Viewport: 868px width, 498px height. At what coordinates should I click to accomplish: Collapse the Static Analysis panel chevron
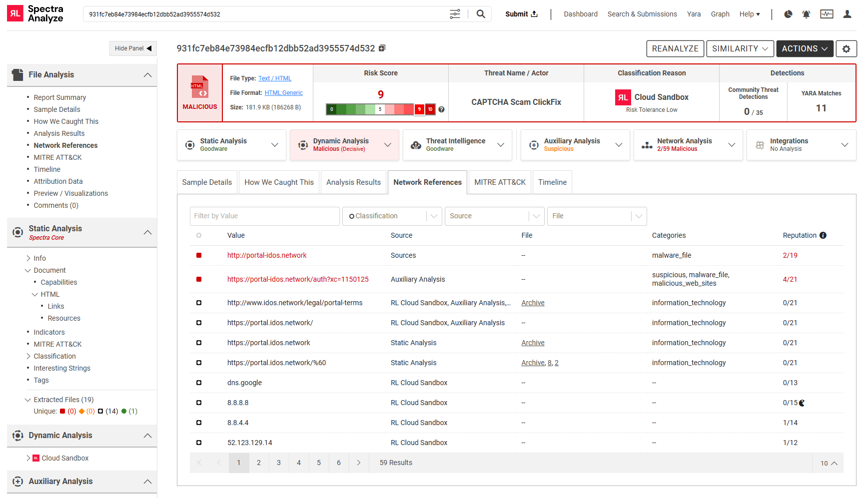click(147, 232)
